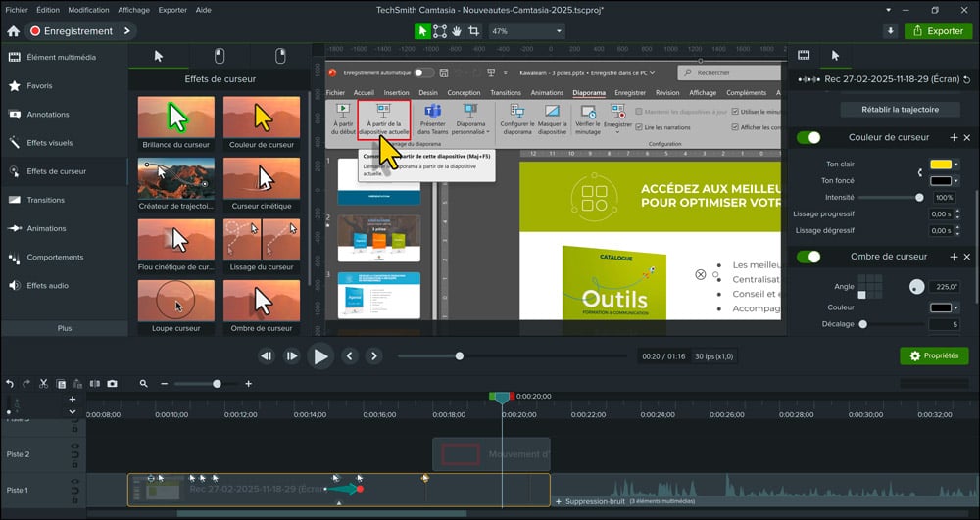
Task: Step back one frame
Action: point(267,355)
